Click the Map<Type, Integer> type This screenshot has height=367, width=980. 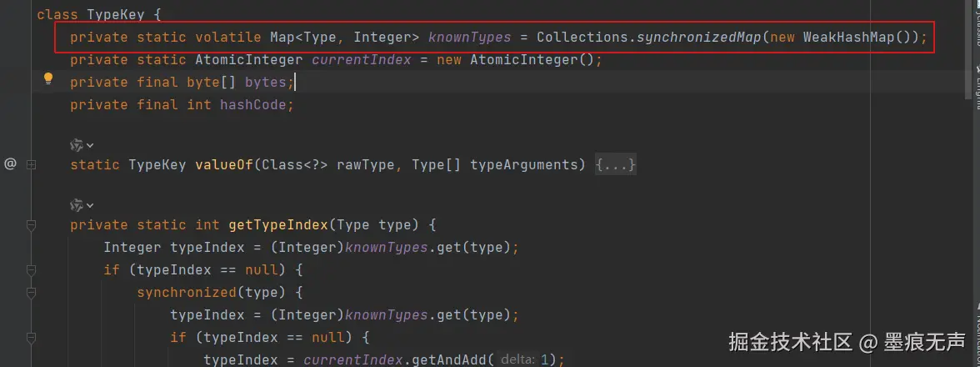pos(344,37)
